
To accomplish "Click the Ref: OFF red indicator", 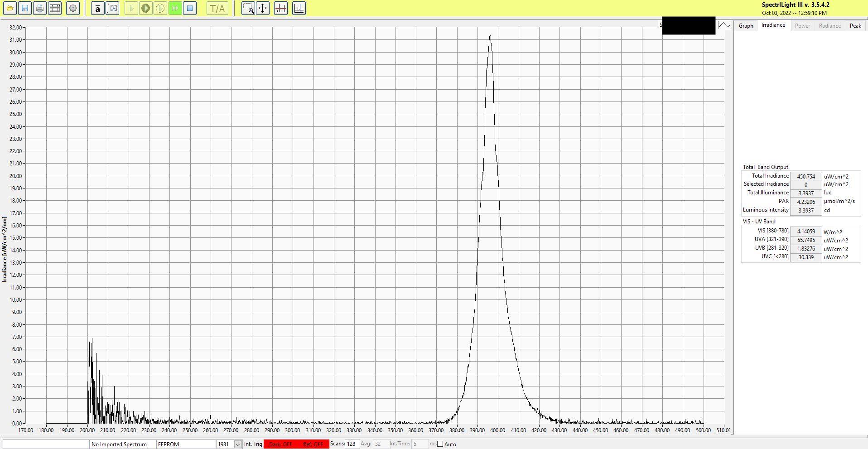I will [313, 444].
